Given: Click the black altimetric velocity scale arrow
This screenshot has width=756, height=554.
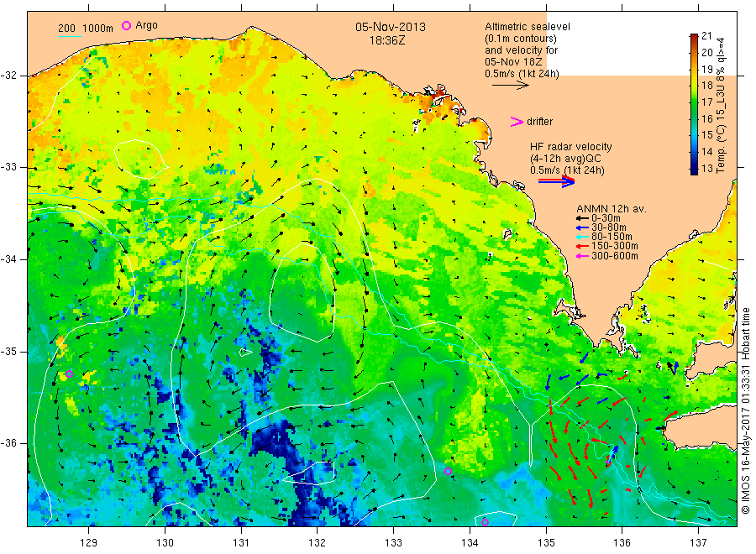Looking at the screenshot, I should tap(511, 86).
